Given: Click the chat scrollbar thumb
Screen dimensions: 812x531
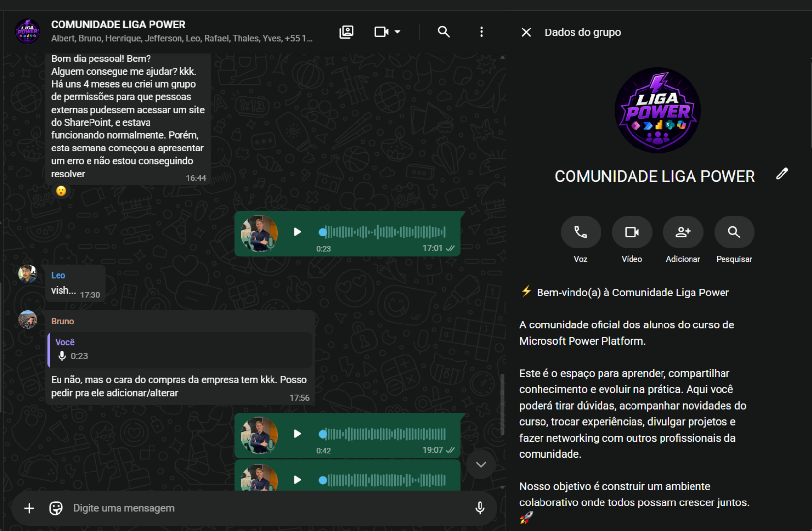Looking at the screenshot, I should click(x=502, y=405).
